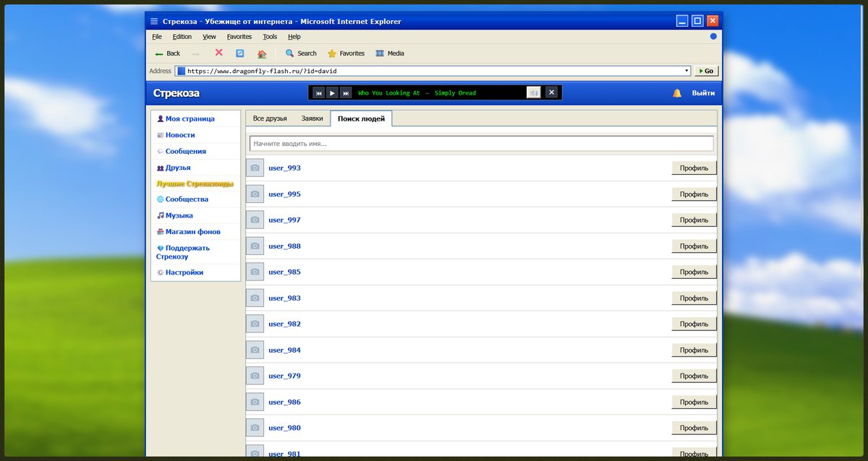Open the Help menu
The image size is (868, 461).
click(294, 37)
